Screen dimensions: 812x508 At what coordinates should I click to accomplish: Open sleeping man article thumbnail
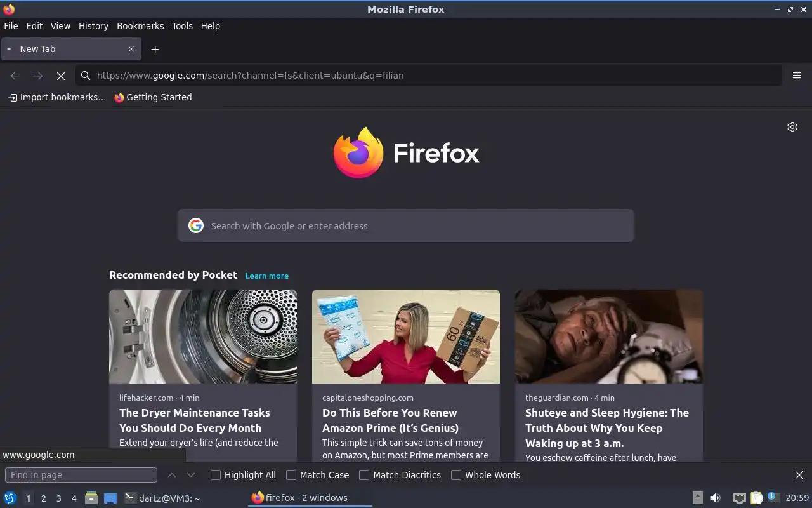coord(609,337)
